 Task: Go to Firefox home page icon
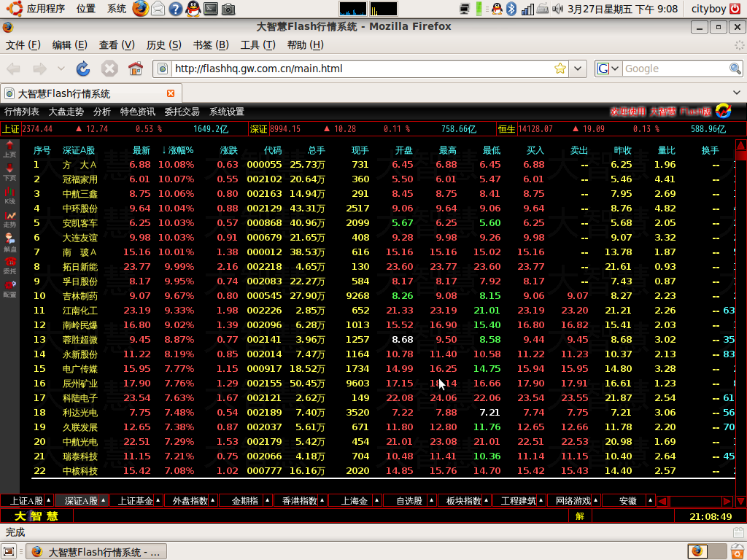click(135, 69)
